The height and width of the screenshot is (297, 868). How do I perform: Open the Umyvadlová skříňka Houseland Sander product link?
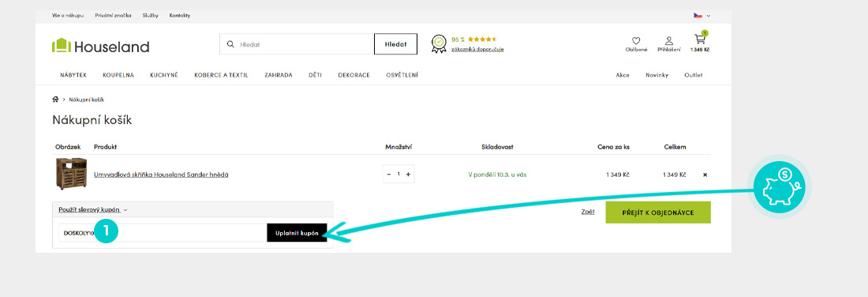pyautogui.click(x=161, y=175)
